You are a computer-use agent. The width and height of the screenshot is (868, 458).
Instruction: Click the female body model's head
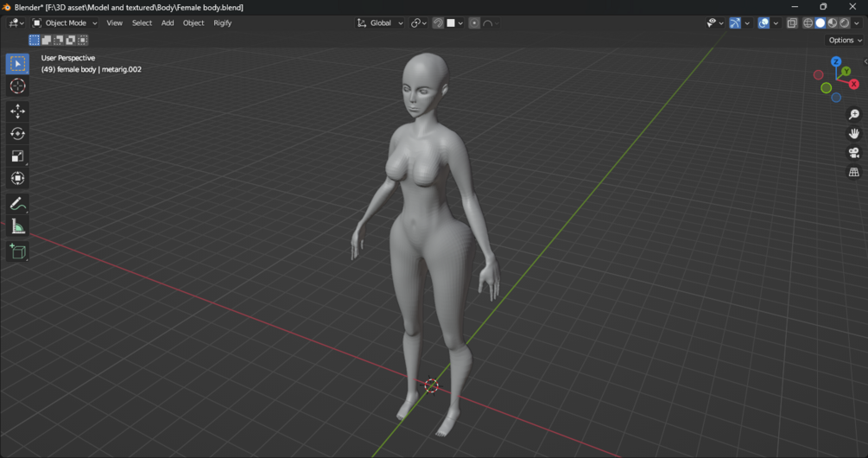pos(423,83)
